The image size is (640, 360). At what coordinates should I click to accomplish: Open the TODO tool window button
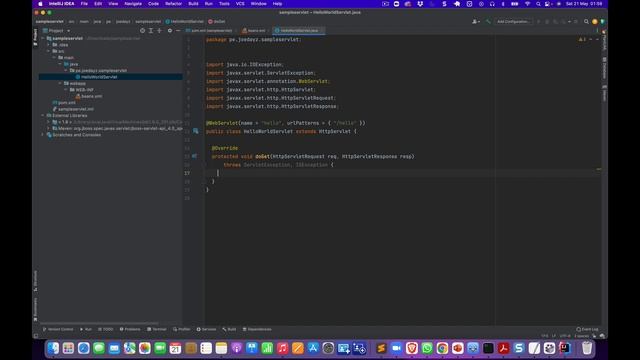point(106,329)
